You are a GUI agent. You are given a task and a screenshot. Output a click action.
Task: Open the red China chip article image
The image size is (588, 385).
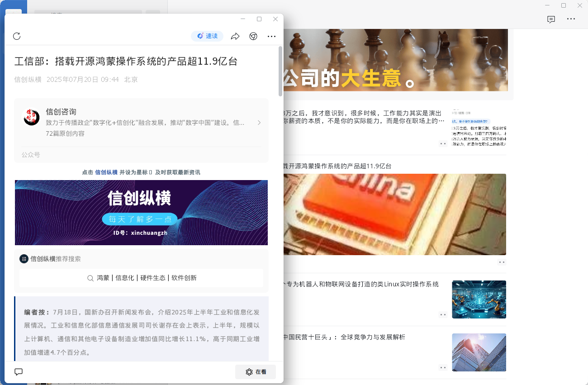click(395, 214)
